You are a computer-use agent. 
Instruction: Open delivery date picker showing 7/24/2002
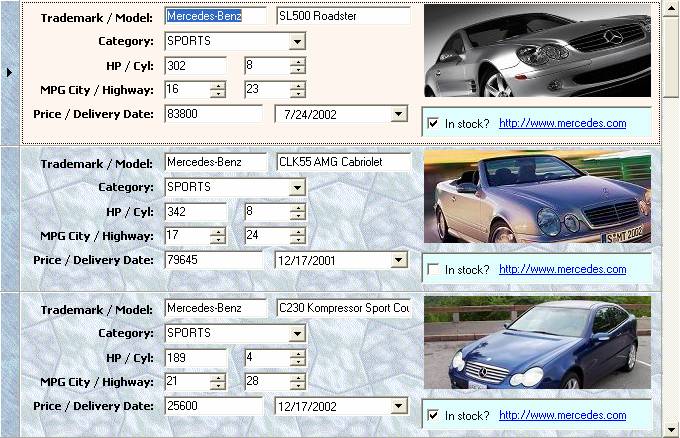[x=400, y=115]
